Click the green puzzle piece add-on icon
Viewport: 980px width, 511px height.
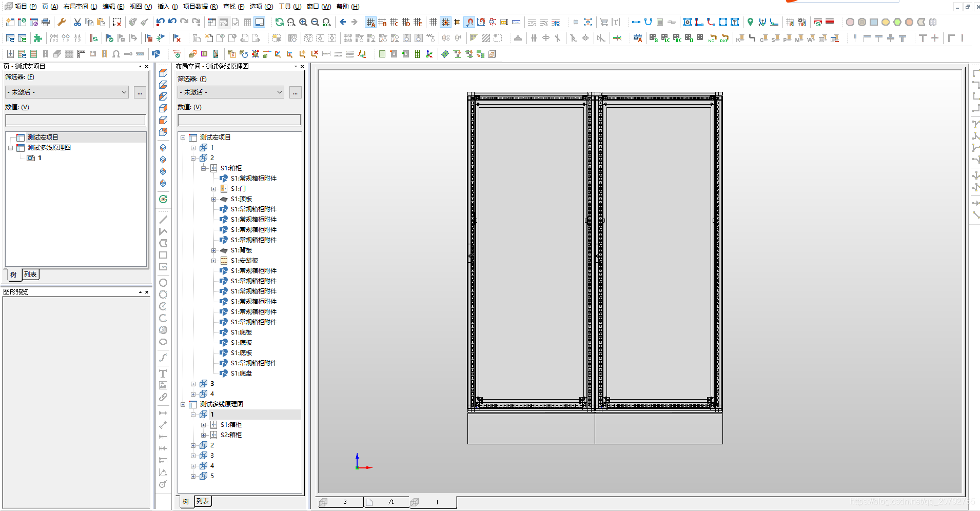[x=37, y=38]
